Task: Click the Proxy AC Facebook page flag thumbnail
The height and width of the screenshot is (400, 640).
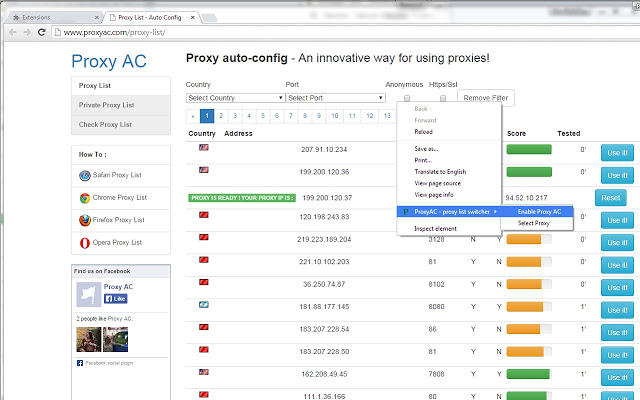Action: [x=89, y=294]
